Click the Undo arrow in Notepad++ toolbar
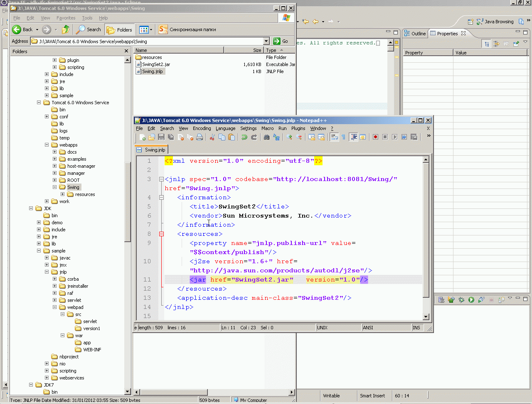This screenshot has width=532, height=404. tap(244, 137)
